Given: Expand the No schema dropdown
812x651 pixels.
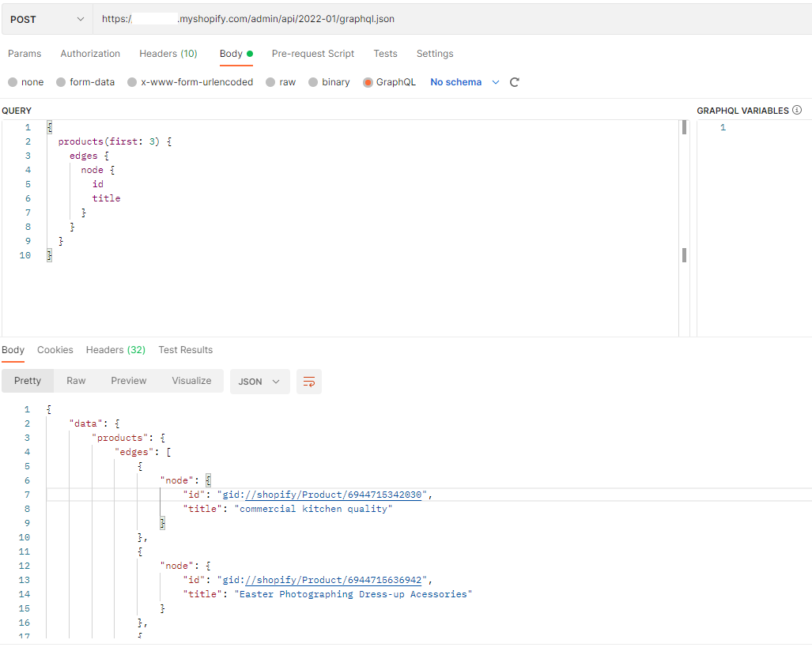Looking at the screenshot, I should [465, 82].
